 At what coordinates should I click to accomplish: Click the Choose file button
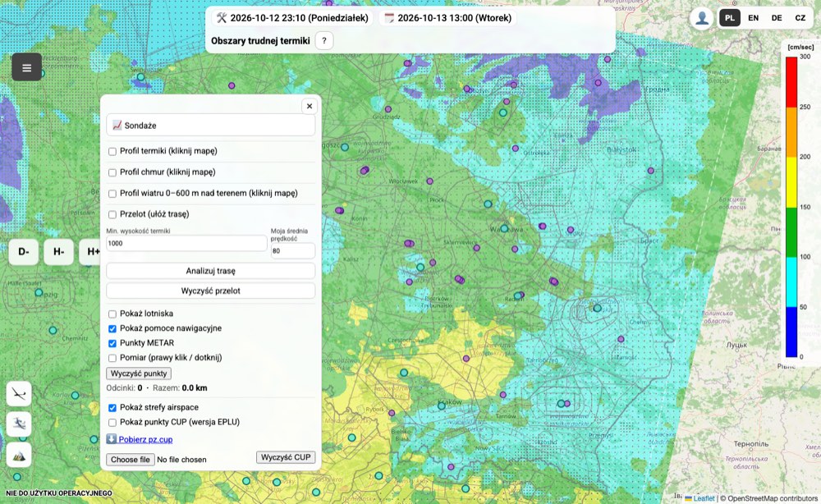point(131,460)
